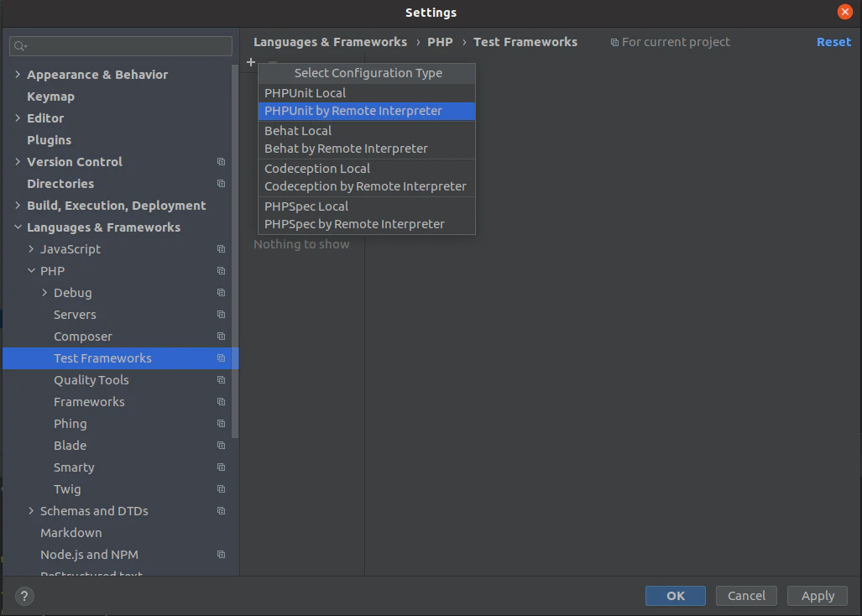Open Twig settings page
Screen dimensions: 862x616
pos(67,489)
